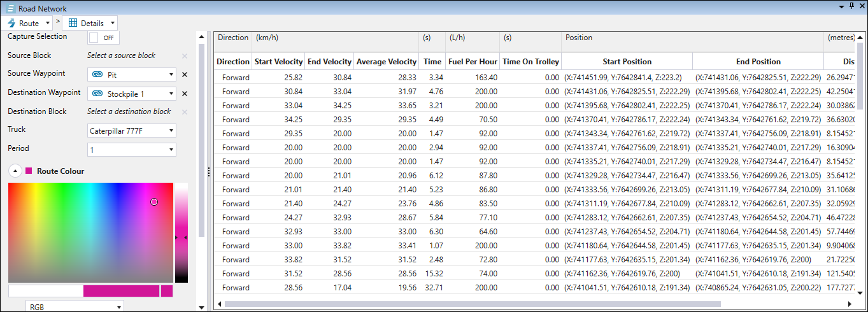Click the Details grid icon in breadcrumb

click(73, 23)
